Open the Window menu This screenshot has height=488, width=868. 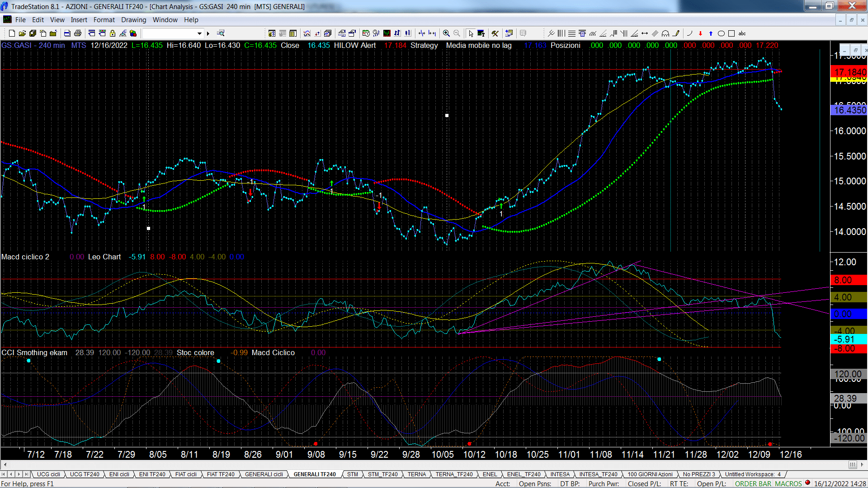click(165, 20)
